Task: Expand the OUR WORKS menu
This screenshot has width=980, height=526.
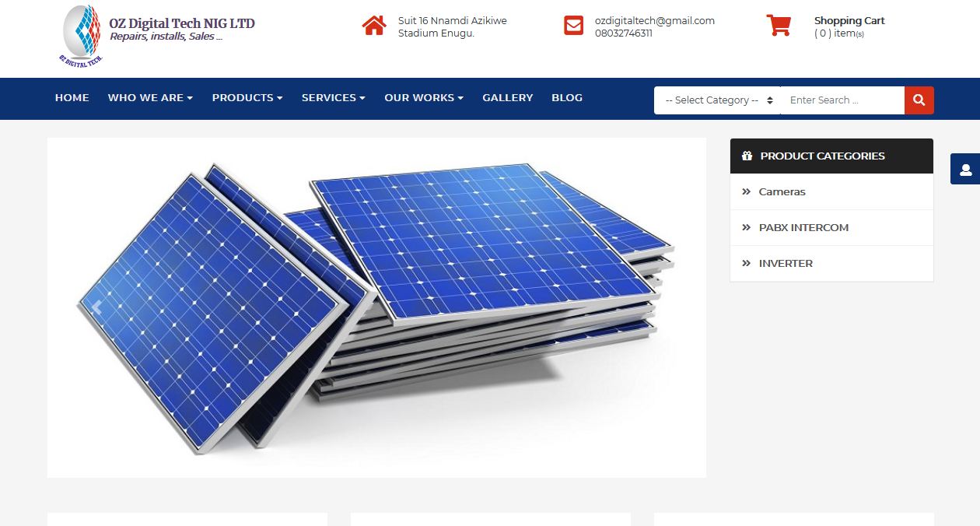Action: point(424,98)
